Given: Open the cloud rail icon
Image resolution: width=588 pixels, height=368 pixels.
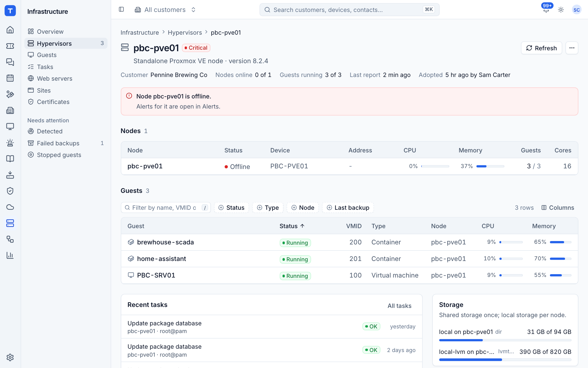Looking at the screenshot, I should (x=10, y=207).
